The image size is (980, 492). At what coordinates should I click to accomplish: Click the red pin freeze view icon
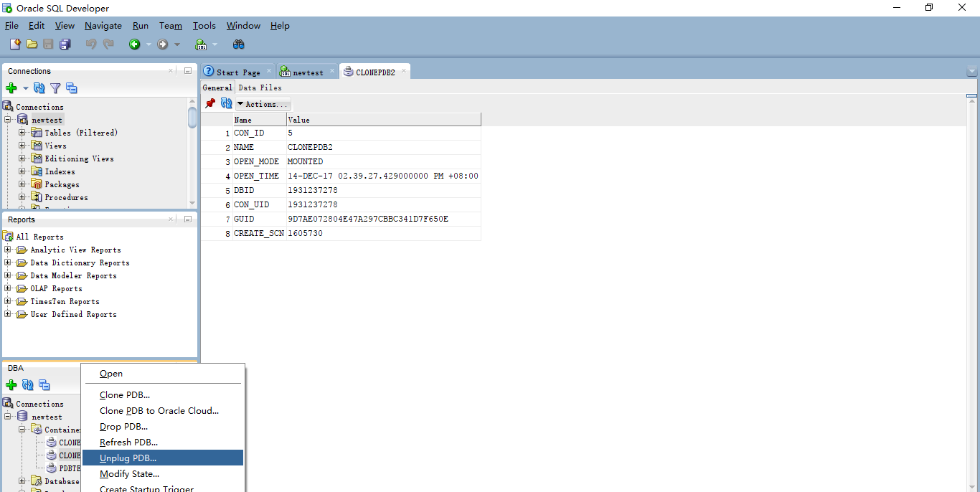click(x=210, y=104)
